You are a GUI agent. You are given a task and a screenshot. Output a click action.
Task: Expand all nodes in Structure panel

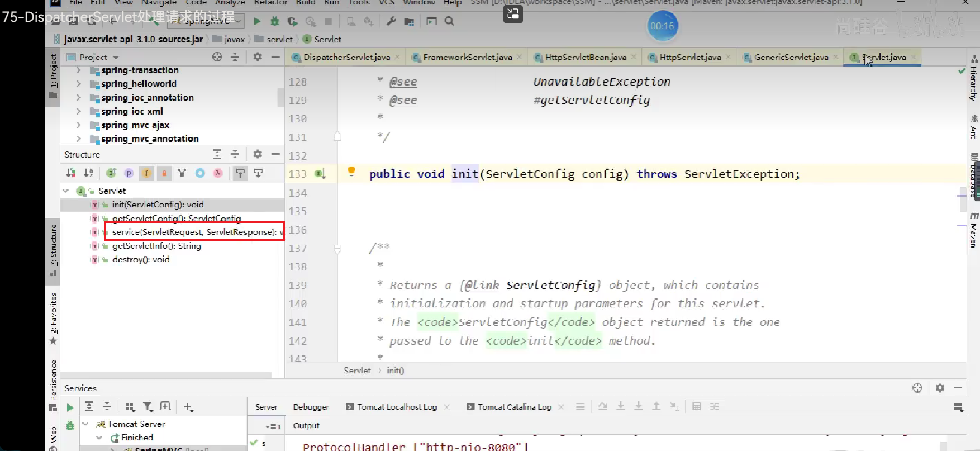217,154
